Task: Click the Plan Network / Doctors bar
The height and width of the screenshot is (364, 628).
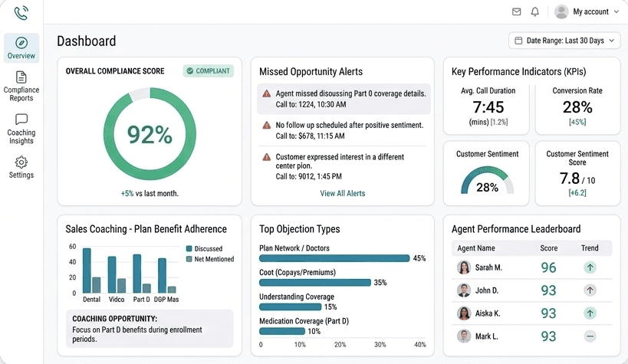Action: (334, 259)
